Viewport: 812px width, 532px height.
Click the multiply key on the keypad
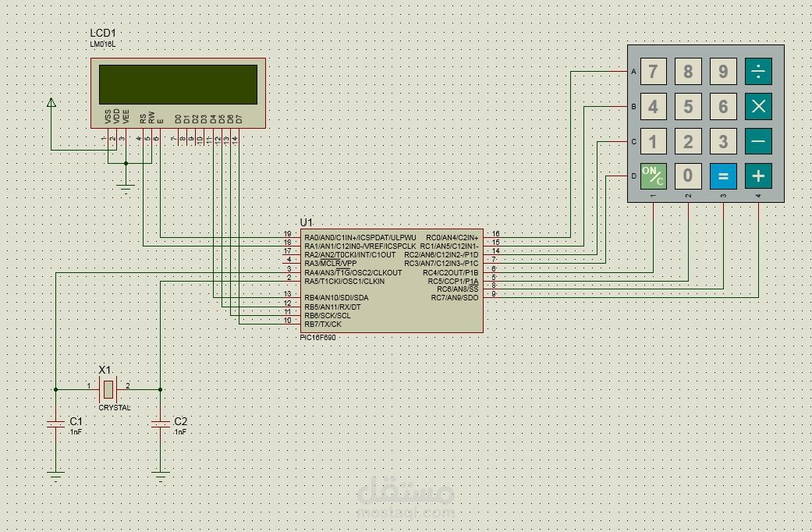(758, 107)
